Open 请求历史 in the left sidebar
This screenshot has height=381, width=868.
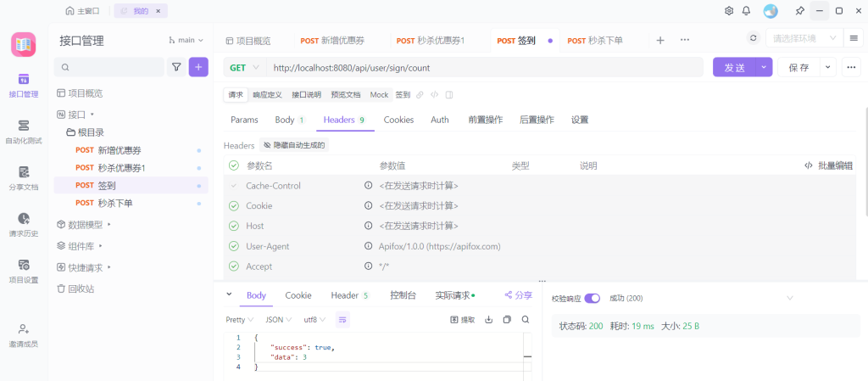tap(24, 225)
